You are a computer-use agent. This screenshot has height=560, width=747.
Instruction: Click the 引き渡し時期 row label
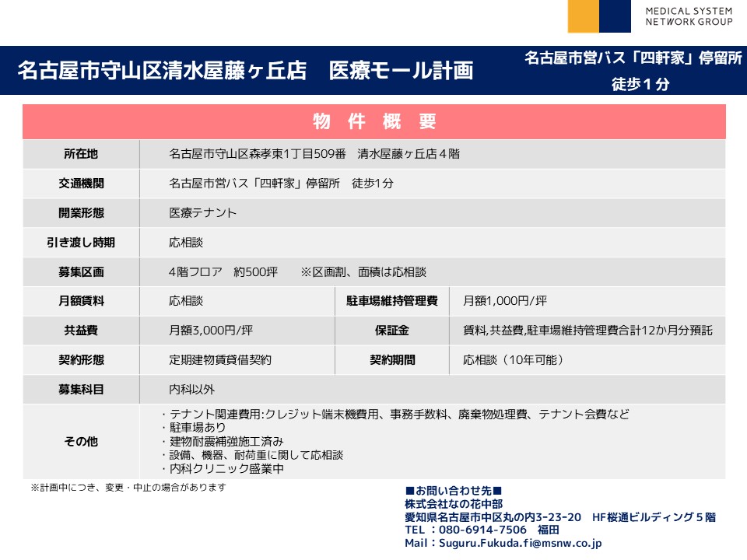coord(81,243)
